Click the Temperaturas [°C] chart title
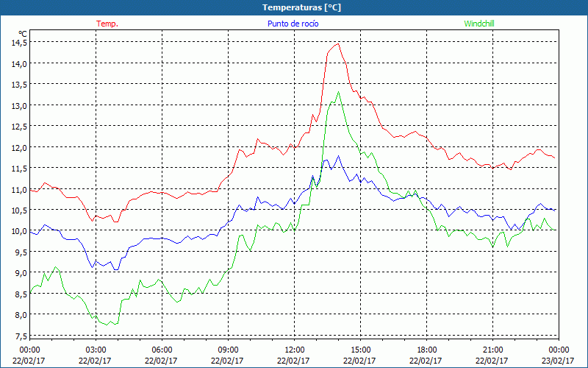Screen dimensions: 588x368 point(301,7)
